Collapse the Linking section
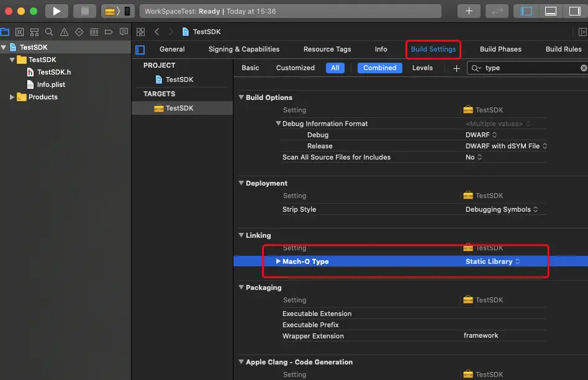 [x=241, y=235]
